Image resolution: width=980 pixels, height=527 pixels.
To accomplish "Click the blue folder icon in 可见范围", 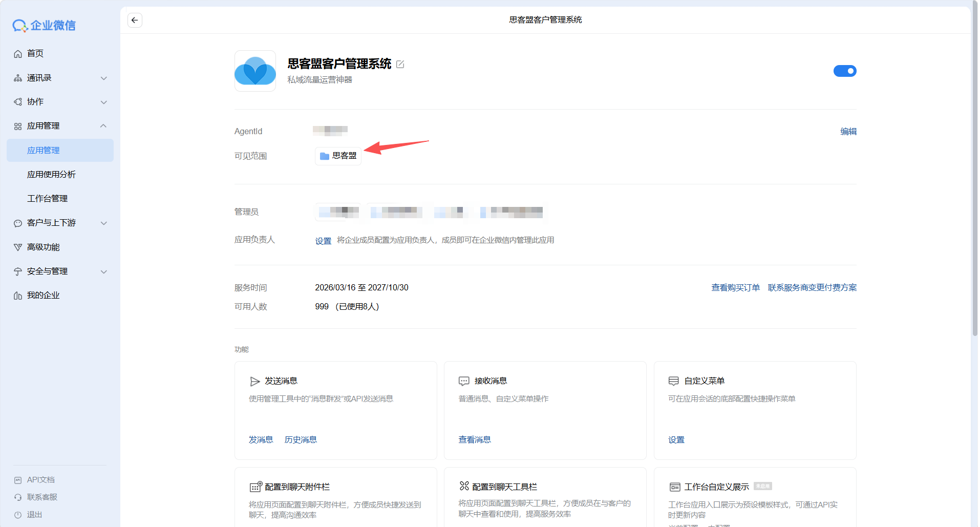I will [x=325, y=156].
